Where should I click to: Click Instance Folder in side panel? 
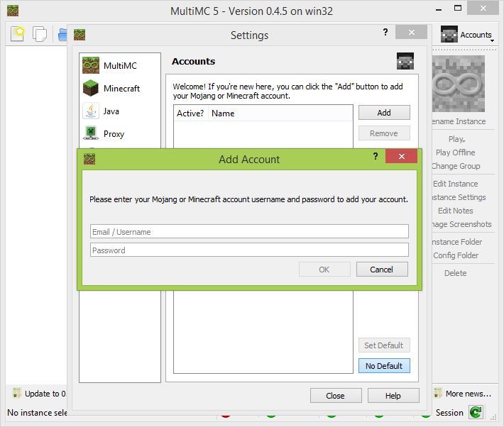point(456,242)
